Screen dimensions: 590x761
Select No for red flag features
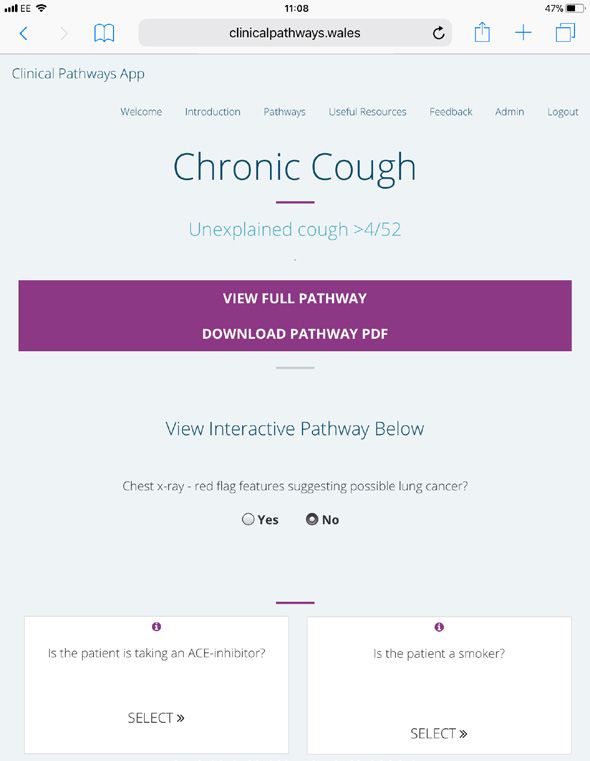tap(312, 519)
